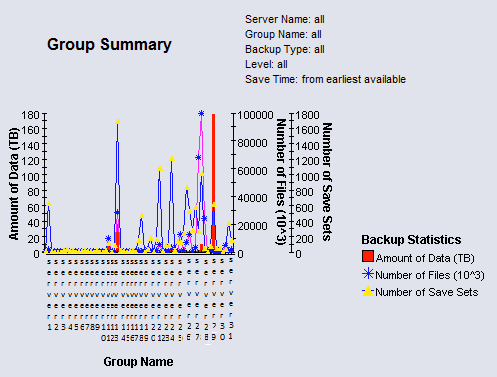Select the Number of Files (10^3) legend label

pyautogui.click(x=430, y=275)
